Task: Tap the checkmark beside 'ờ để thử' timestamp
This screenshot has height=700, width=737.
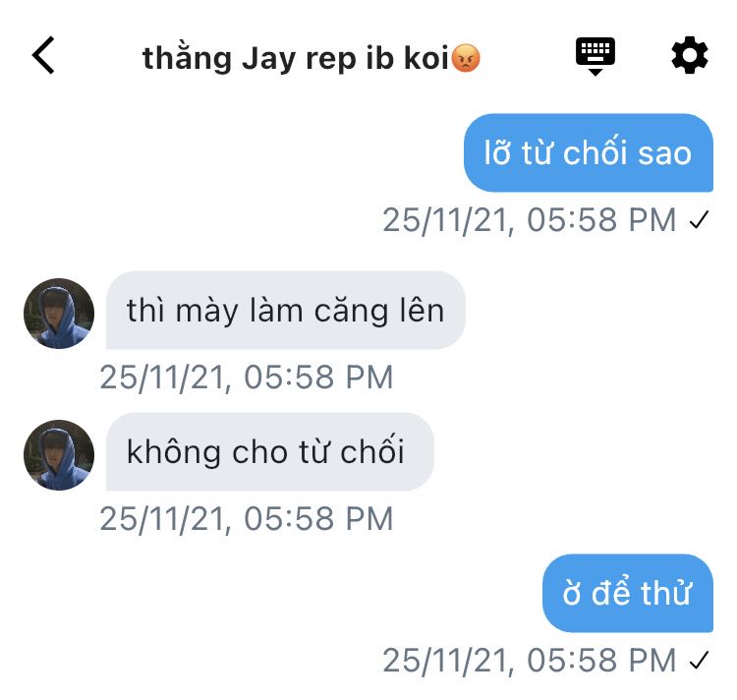Action: tap(699, 661)
